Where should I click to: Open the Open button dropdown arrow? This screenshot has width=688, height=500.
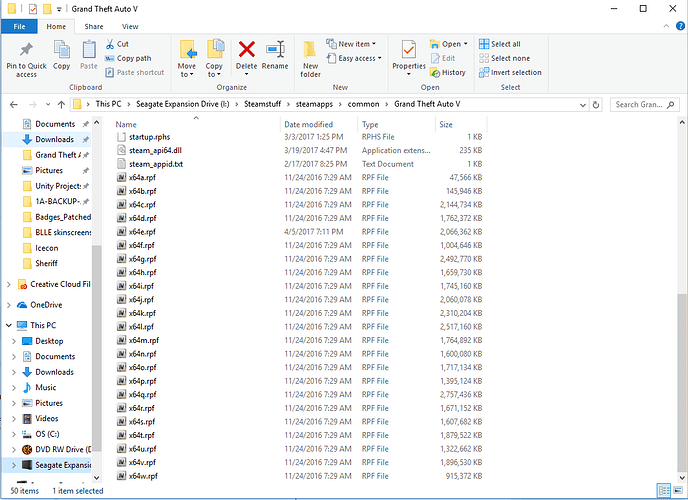[466, 44]
